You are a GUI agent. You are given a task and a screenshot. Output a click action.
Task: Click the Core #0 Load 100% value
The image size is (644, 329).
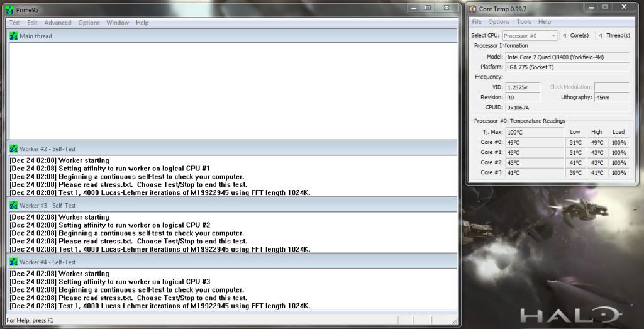point(619,143)
